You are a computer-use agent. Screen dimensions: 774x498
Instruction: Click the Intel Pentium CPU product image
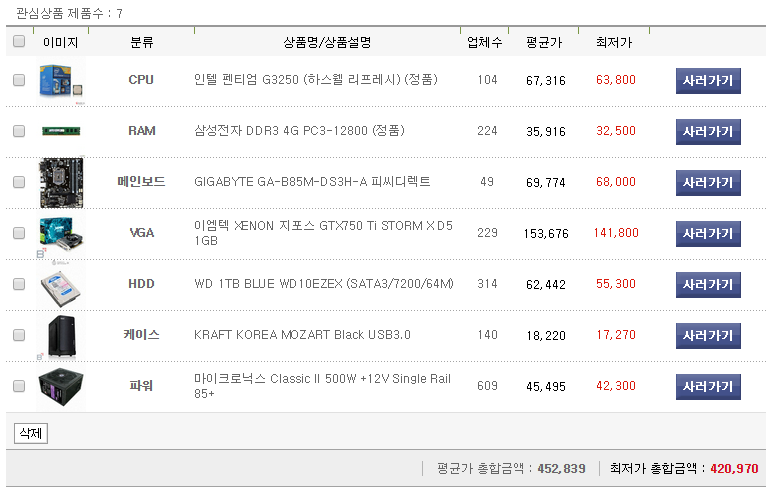[x=61, y=80]
